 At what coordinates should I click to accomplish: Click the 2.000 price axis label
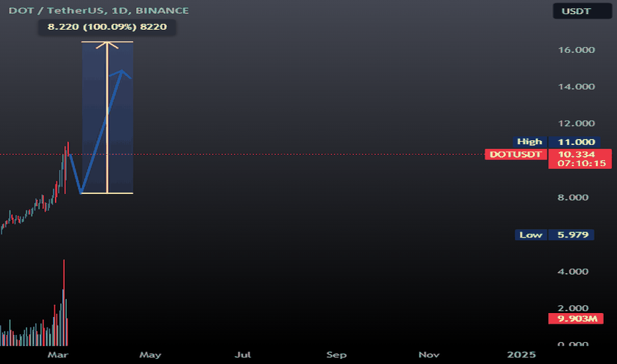pyautogui.click(x=573, y=308)
